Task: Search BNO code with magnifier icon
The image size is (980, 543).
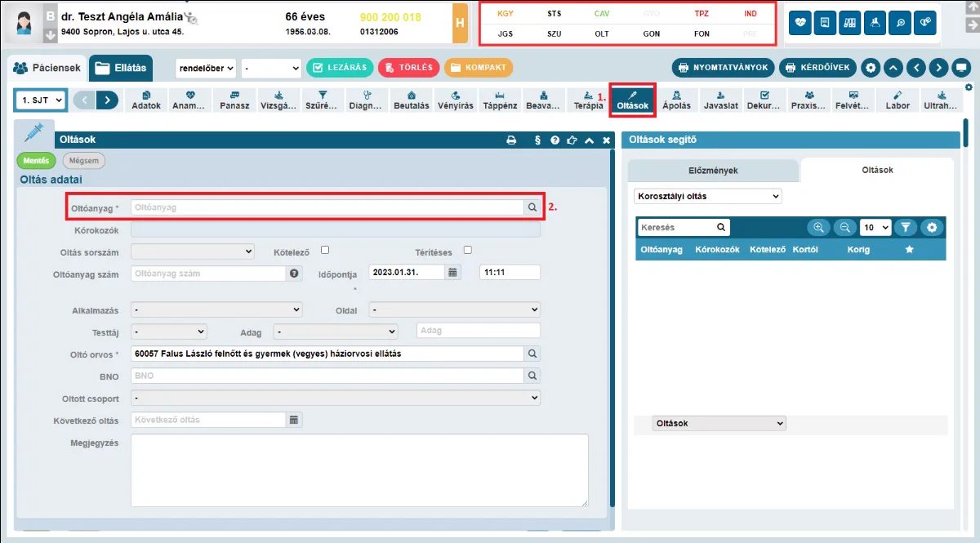Action: 532,376
